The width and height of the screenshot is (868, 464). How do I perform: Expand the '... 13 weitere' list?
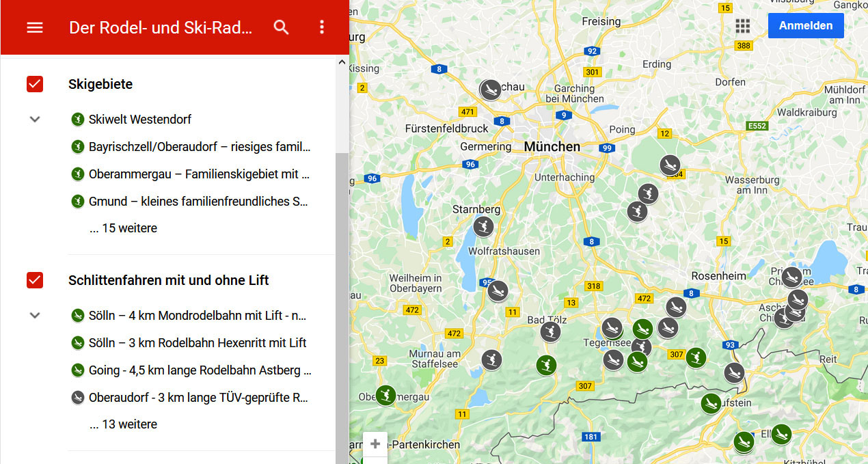pyautogui.click(x=123, y=424)
